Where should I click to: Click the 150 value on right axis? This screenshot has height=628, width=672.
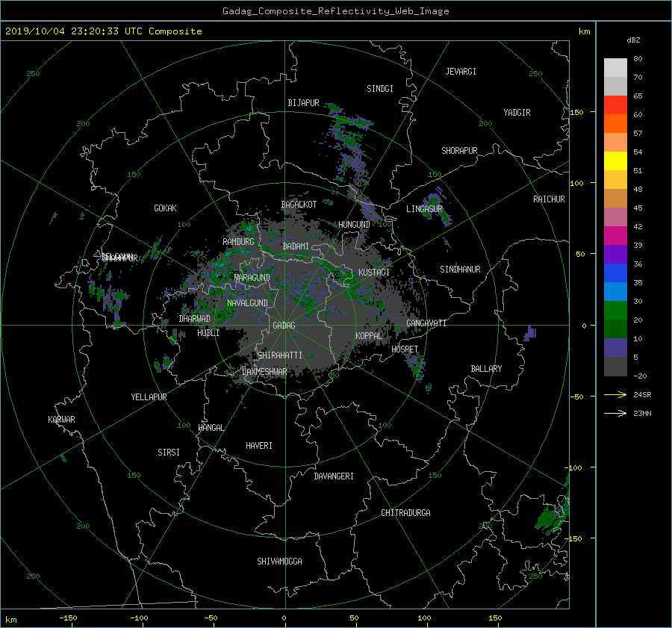576,112
